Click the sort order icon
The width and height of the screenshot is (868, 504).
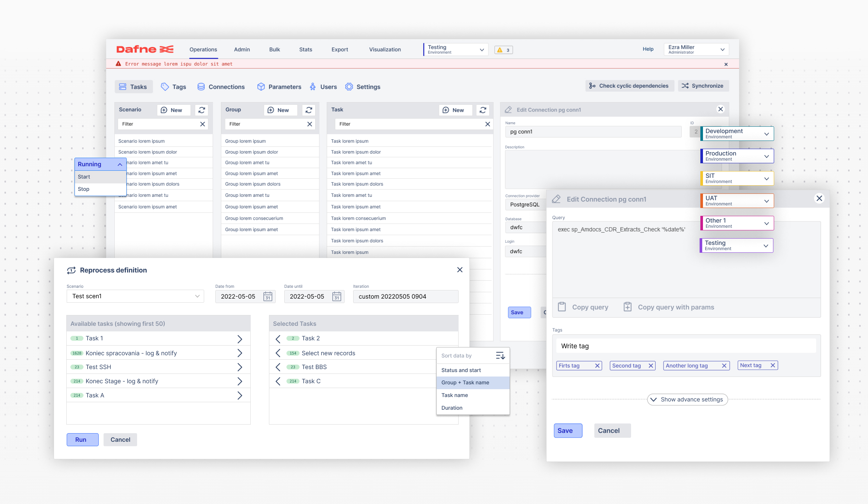click(500, 356)
